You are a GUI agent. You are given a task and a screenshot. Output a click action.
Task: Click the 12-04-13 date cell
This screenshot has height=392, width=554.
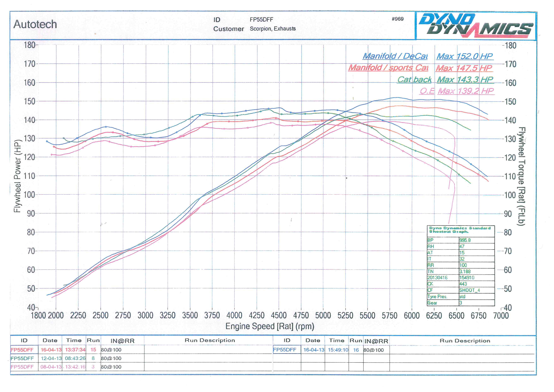click(51, 358)
